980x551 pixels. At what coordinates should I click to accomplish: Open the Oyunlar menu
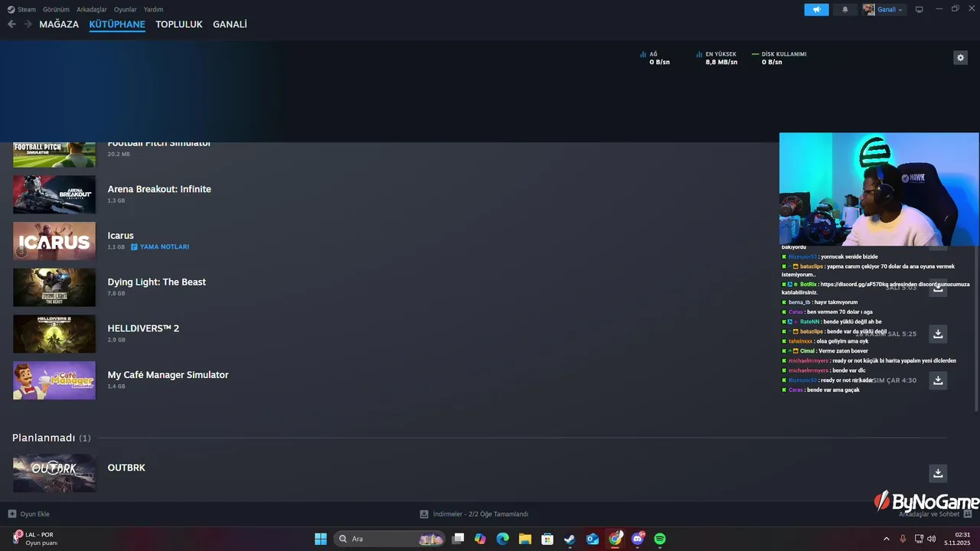coord(126,9)
